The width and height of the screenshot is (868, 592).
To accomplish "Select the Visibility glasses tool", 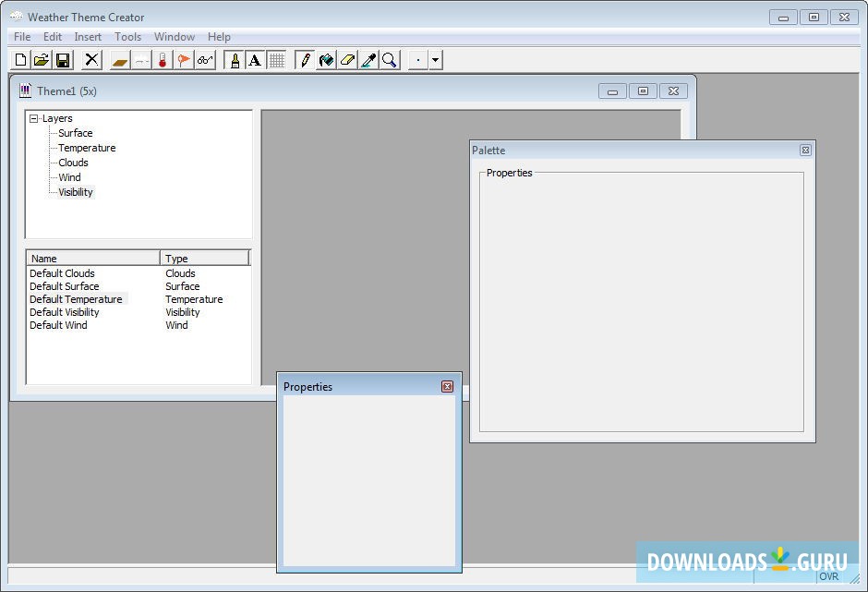I will click(205, 59).
